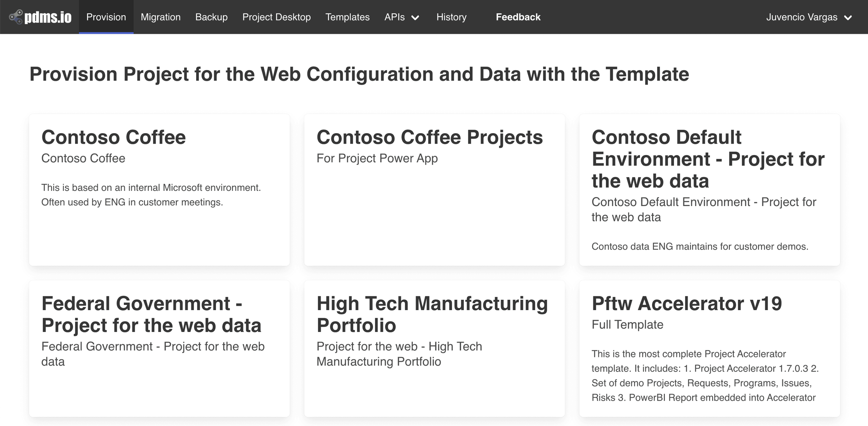Click the Provision Project page heading

[x=359, y=74]
